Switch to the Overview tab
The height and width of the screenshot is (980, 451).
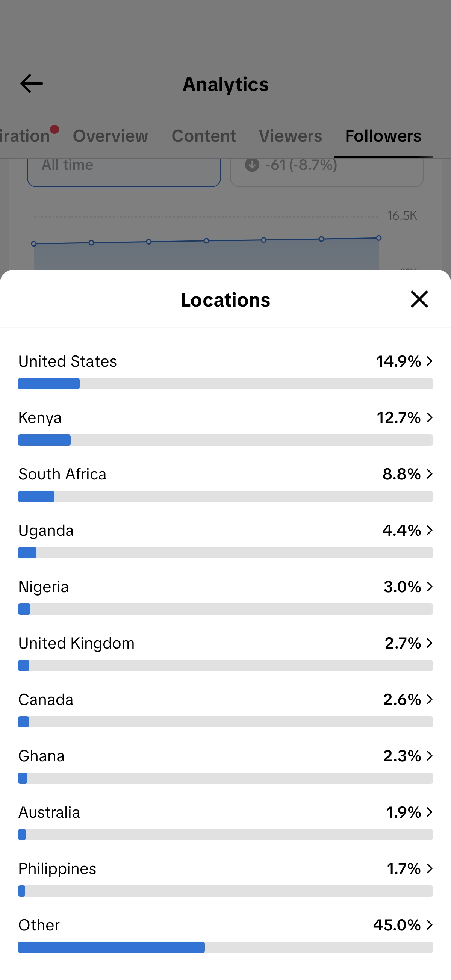point(110,136)
